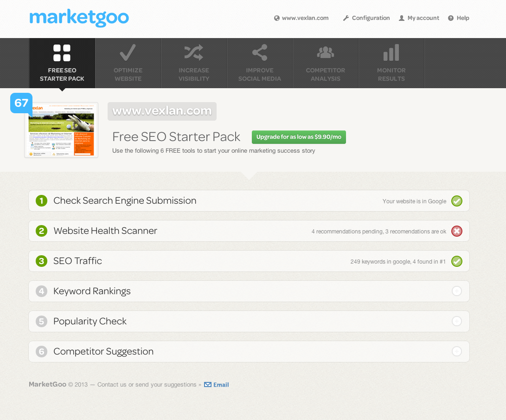506x420 pixels.
Task: Click plus icon on Popularity Check row
Action: pos(457,321)
